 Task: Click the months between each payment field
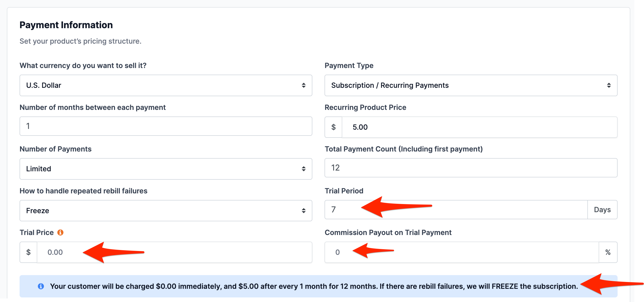click(x=166, y=126)
